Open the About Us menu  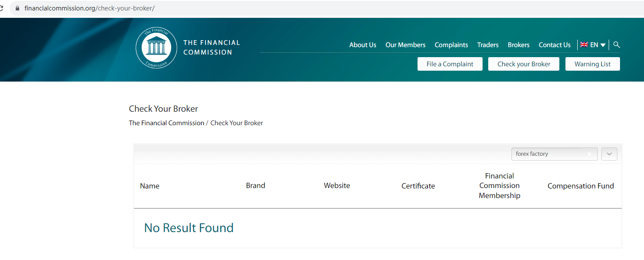(x=363, y=45)
